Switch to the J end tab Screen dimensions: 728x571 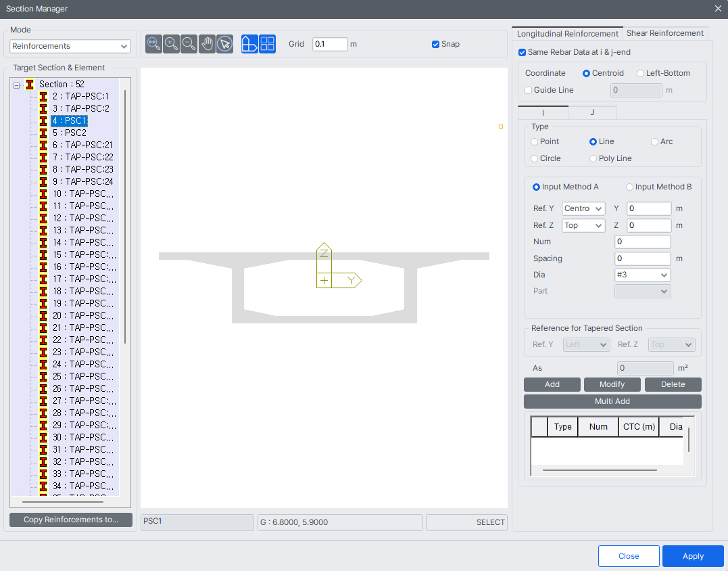(x=592, y=112)
